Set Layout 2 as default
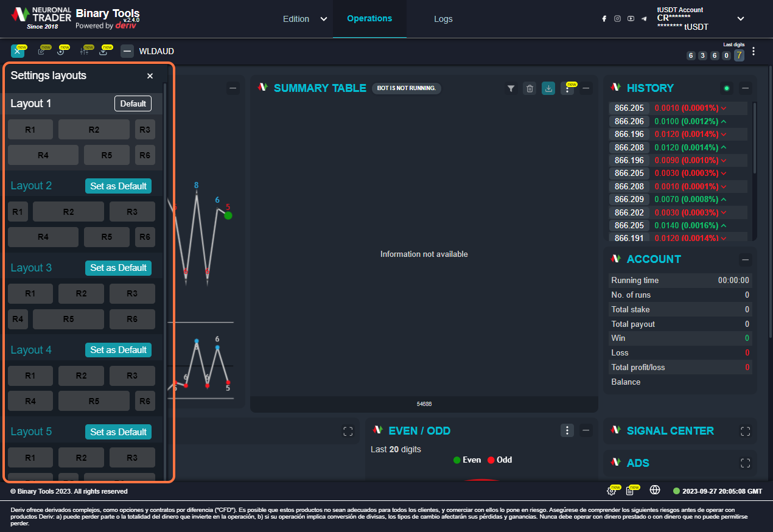773x532 pixels. (x=118, y=186)
